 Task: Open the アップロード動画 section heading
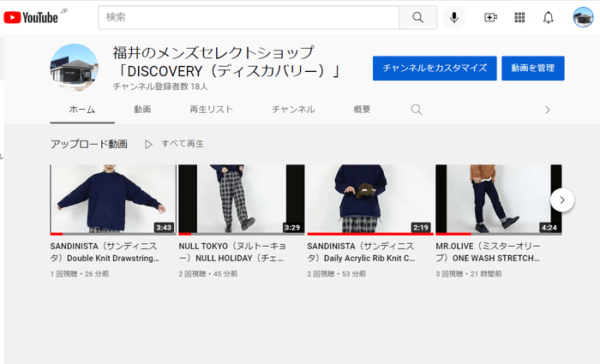(89, 144)
